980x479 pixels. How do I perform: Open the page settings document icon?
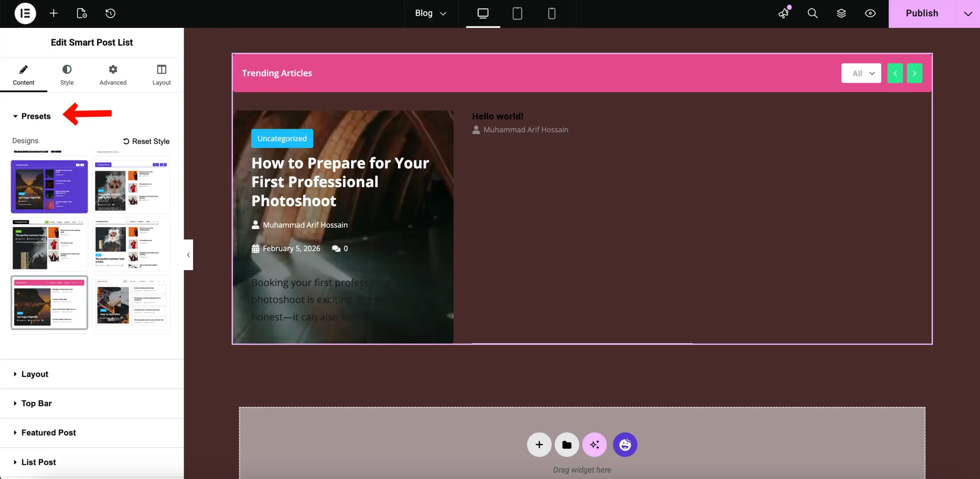point(82,13)
